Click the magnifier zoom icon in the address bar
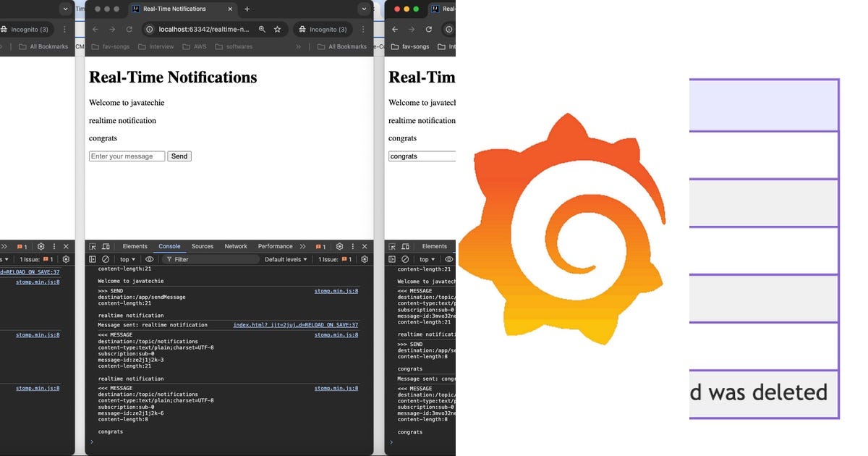Image resolution: width=868 pixels, height=456 pixels. coord(262,30)
